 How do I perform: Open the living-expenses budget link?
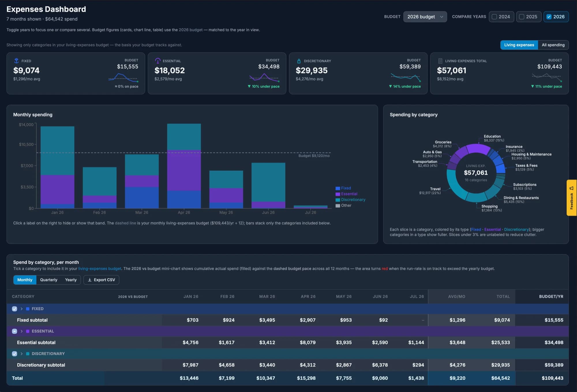point(100,269)
